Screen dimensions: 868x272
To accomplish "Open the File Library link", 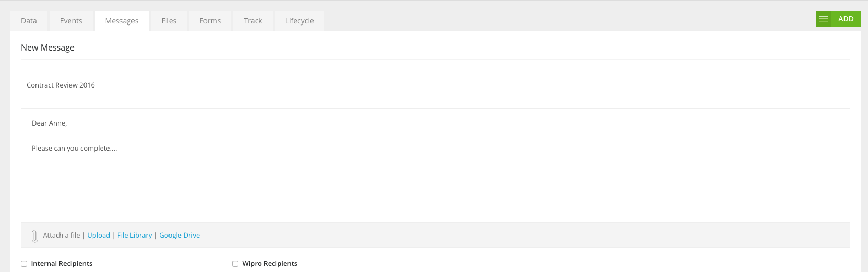I will [135, 236].
